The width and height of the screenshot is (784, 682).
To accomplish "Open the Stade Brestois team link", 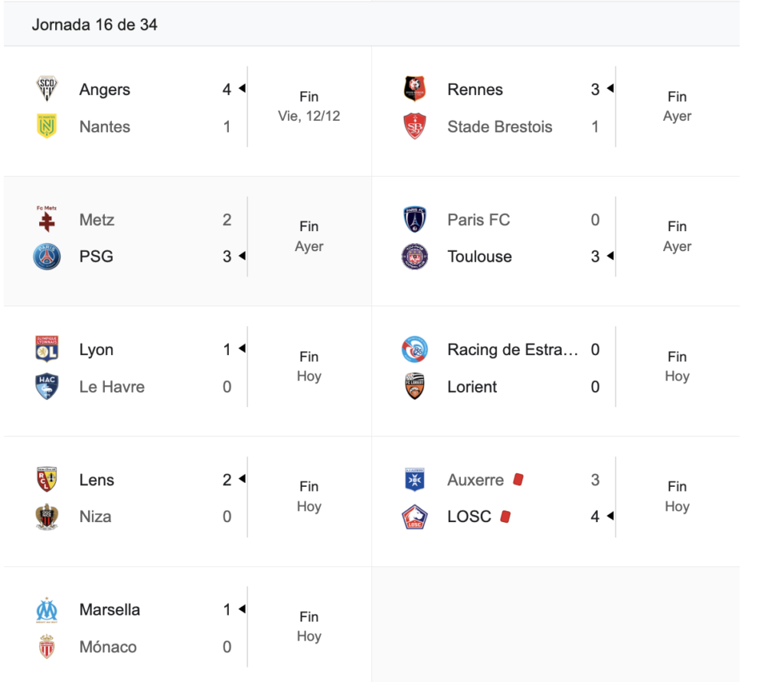I will click(x=499, y=126).
